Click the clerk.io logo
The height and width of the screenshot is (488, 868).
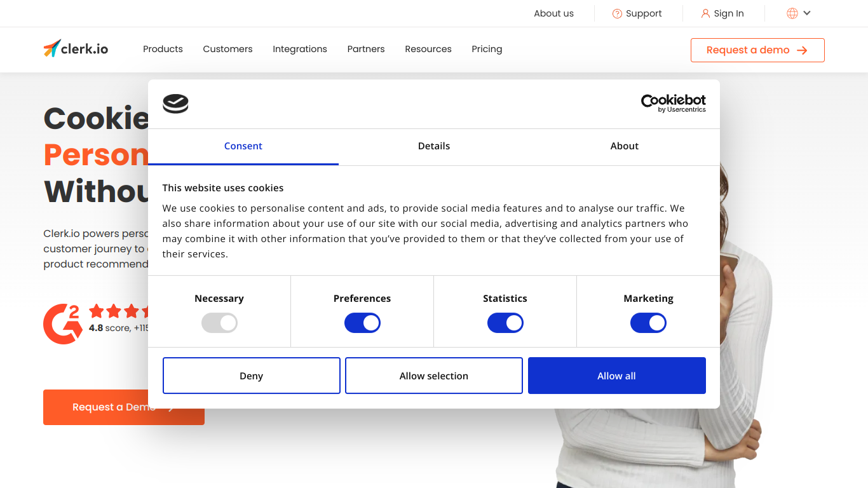(76, 48)
